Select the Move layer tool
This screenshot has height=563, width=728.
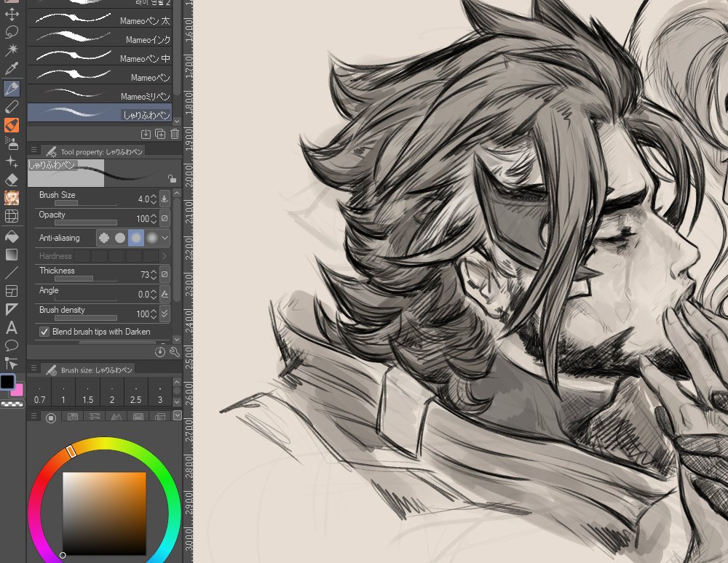pyautogui.click(x=12, y=14)
